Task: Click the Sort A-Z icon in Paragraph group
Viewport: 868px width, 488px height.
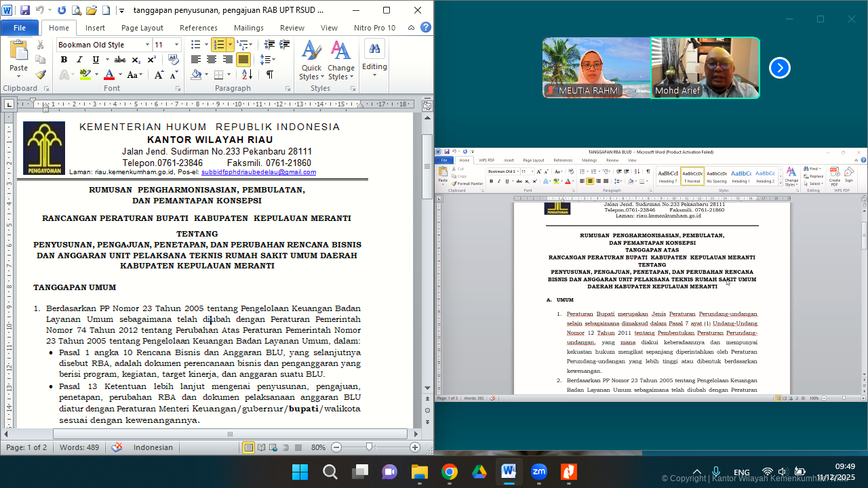Action: point(245,75)
